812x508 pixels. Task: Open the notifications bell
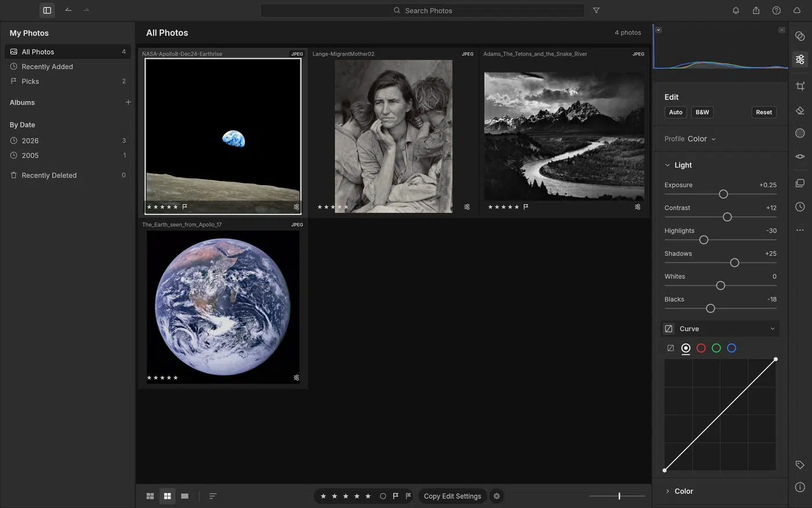(735, 10)
